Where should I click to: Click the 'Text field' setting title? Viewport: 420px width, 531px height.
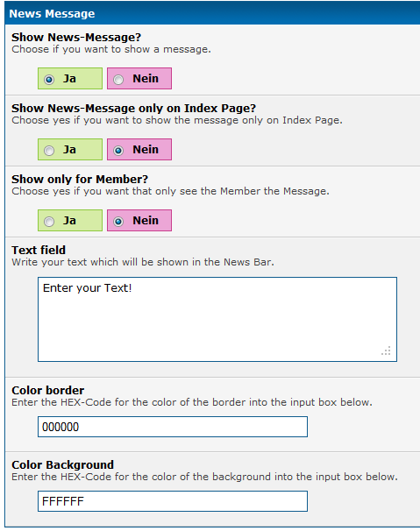coord(39,251)
